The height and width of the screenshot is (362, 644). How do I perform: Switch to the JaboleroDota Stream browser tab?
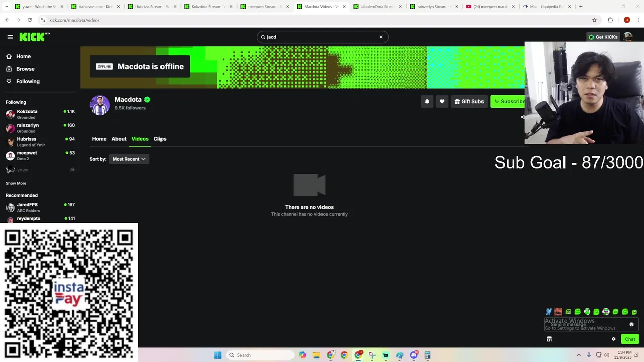click(377, 7)
